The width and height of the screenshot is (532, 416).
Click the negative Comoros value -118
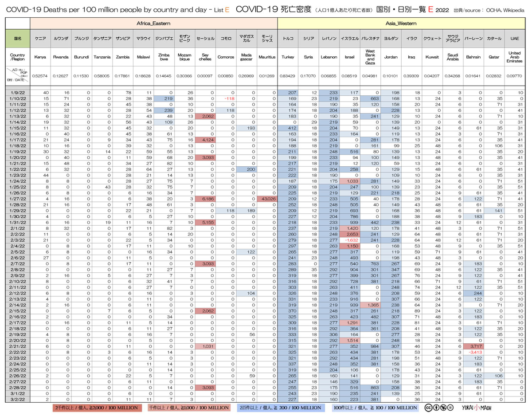226,98
